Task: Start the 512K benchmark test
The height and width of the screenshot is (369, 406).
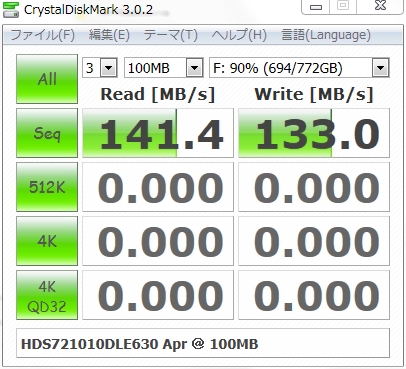Action: coord(47,187)
